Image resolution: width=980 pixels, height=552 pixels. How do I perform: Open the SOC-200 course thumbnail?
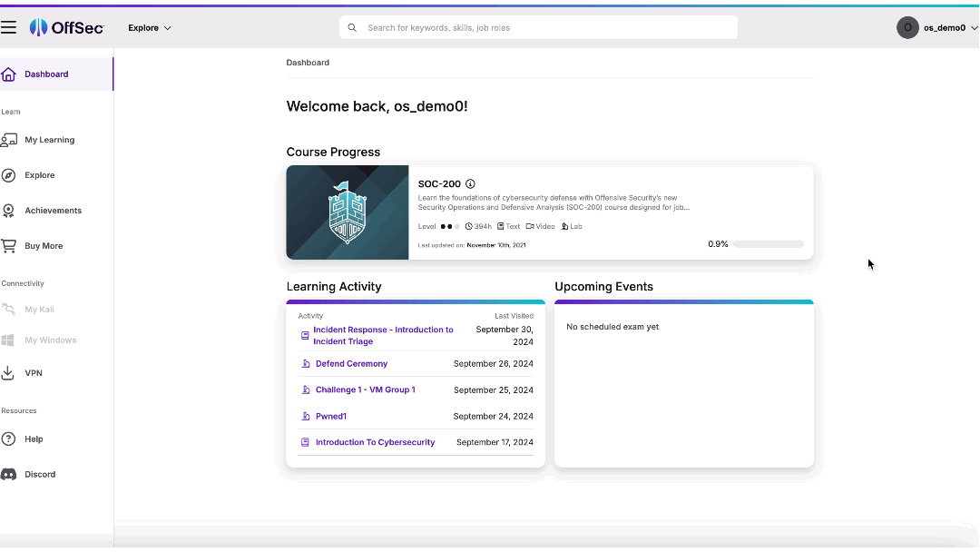point(348,212)
